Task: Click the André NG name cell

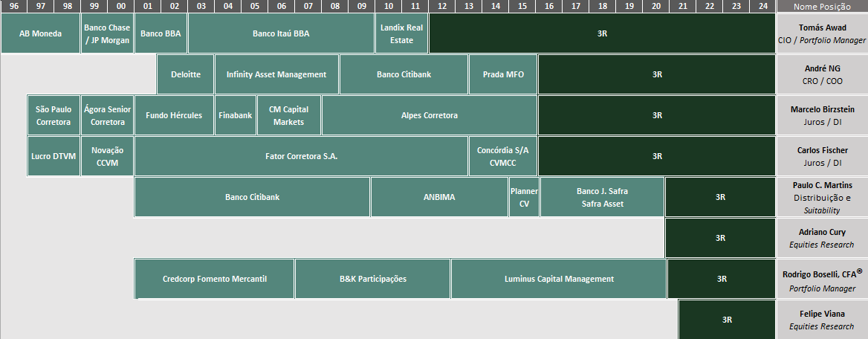Action: pyautogui.click(x=822, y=74)
